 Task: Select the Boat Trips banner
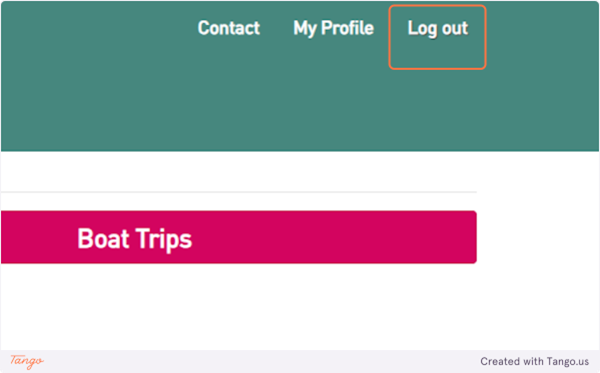(x=238, y=237)
